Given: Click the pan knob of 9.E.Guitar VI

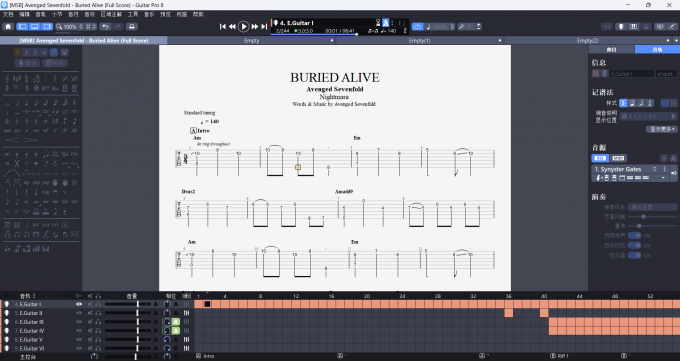Looking at the screenshot, I should (167, 348).
